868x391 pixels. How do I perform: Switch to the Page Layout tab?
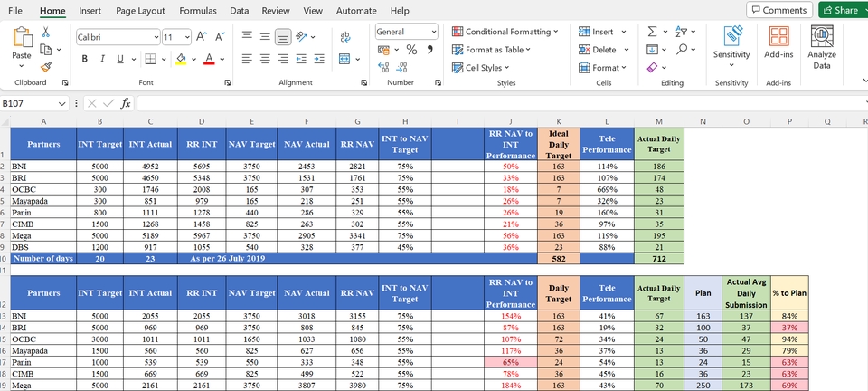(140, 11)
